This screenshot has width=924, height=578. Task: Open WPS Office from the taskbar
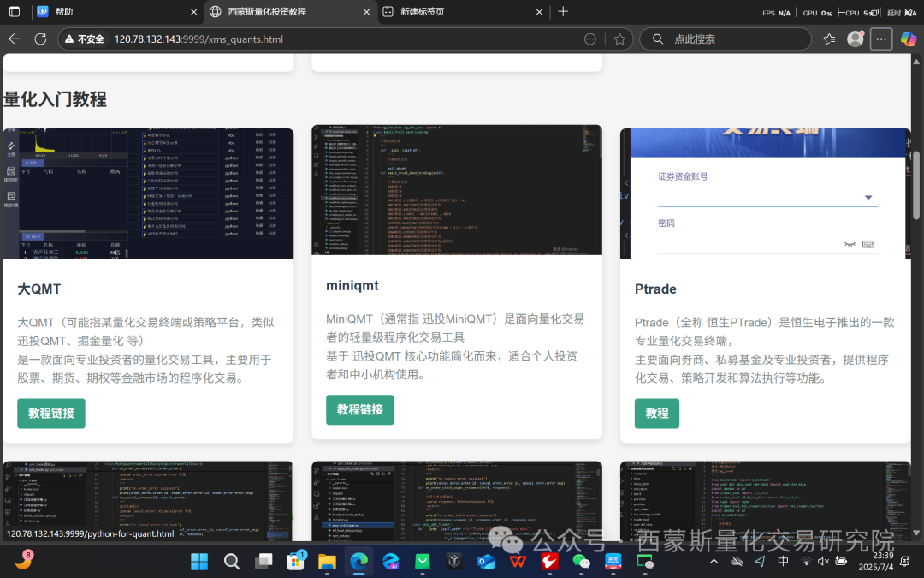click(518, 562)
